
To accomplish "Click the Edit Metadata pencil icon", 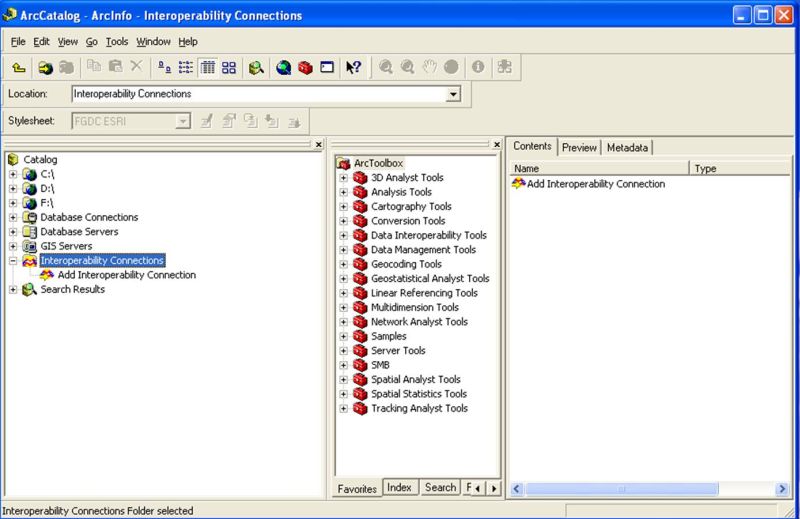I will point(207,121).
